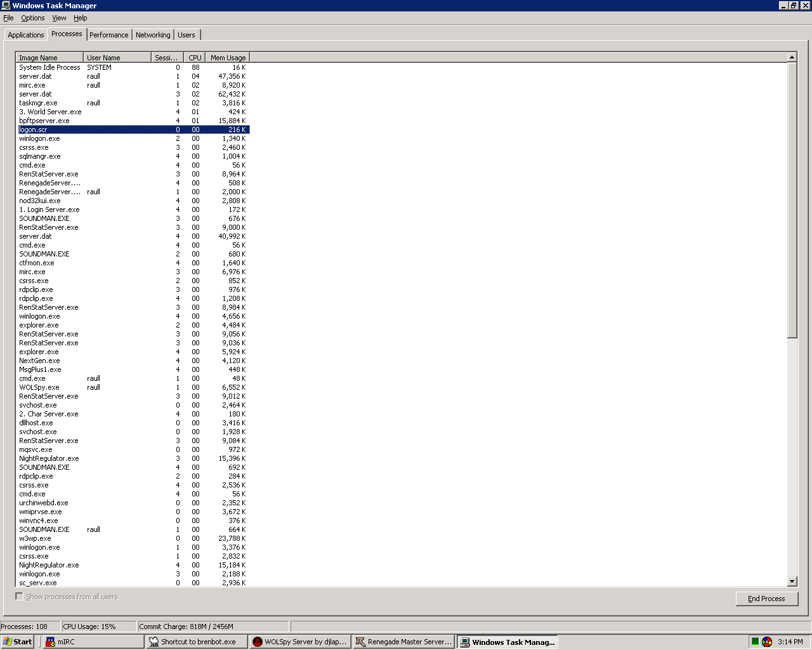Click the Task Manager title bar icon
The height and width of the screenshot is (650, 812).
click(x=6, y=5)
